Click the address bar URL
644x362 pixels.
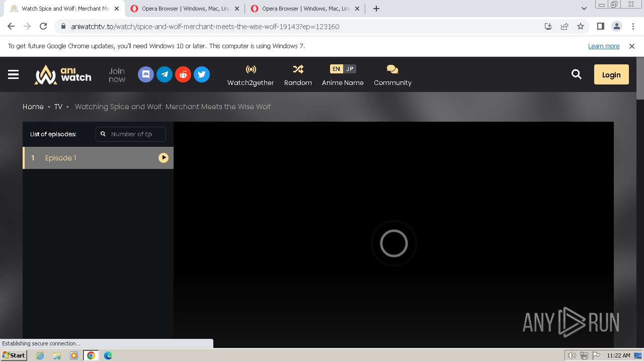tap(205, 27)
